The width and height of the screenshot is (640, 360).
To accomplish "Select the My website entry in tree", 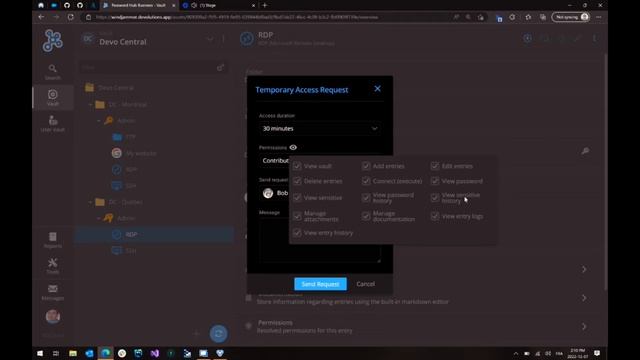I will point(140,153).
